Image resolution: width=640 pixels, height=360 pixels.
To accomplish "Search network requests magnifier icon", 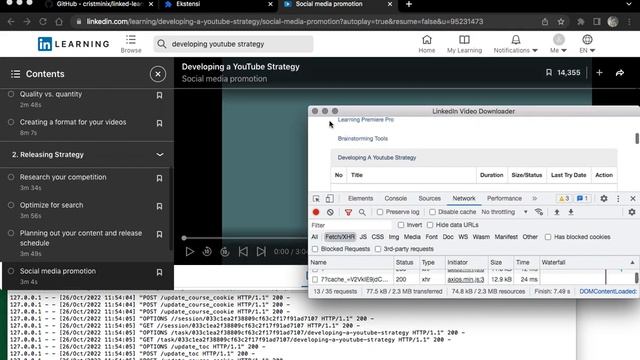I will coord(362,212).
